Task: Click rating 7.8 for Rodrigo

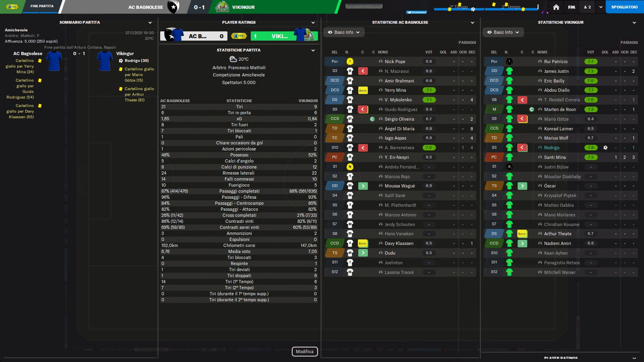Action: (591, 148)
